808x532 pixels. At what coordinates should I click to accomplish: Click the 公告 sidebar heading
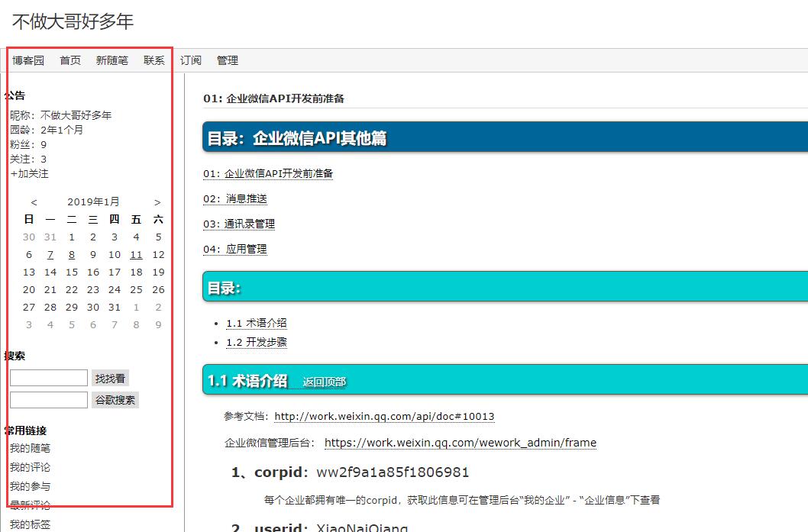coord(15,95)
